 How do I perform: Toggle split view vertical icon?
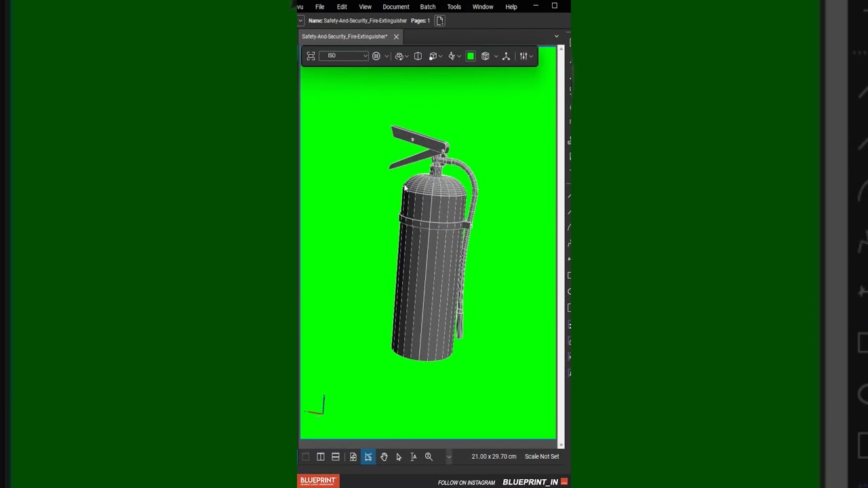click(321, 457)
